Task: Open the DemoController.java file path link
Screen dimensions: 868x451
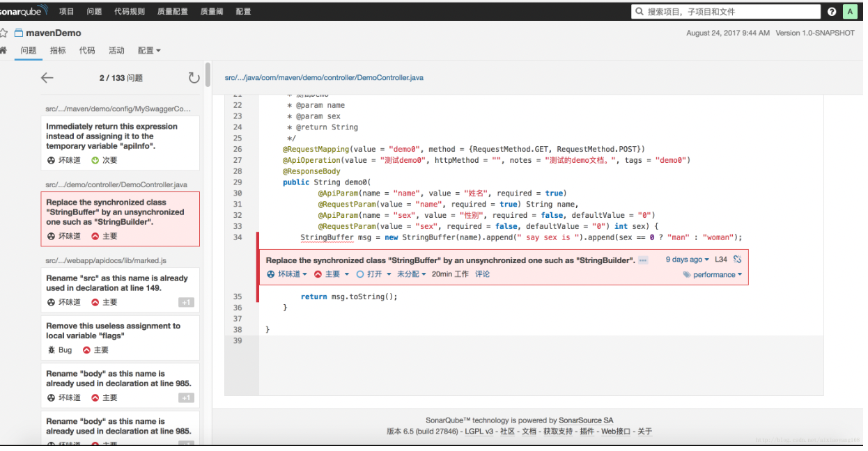Action: (x=324, y=77)
